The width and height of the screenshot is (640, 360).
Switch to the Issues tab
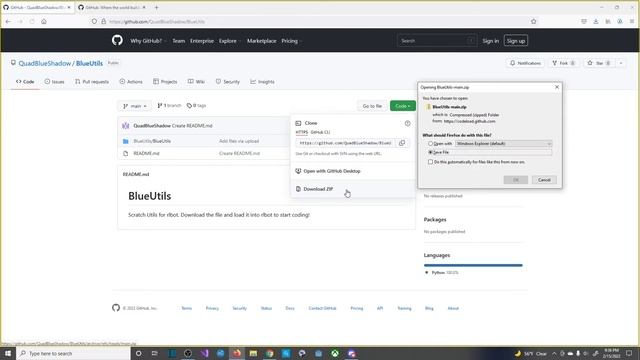pos(54,82)
